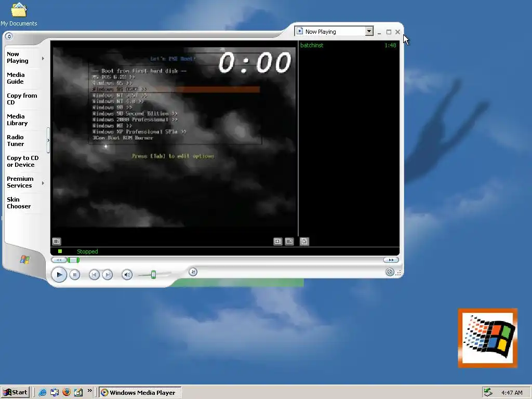The width and height of the screenshot is (532, 399).
Task: Maximize the Windows Media Player window
Action: [389, 32]
